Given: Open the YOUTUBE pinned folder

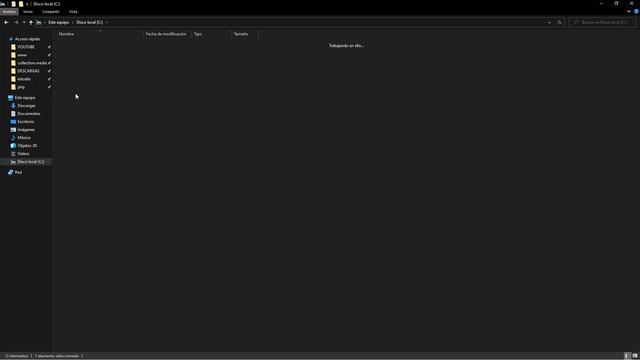Looking at the screenshot, I should pos(26,47).
